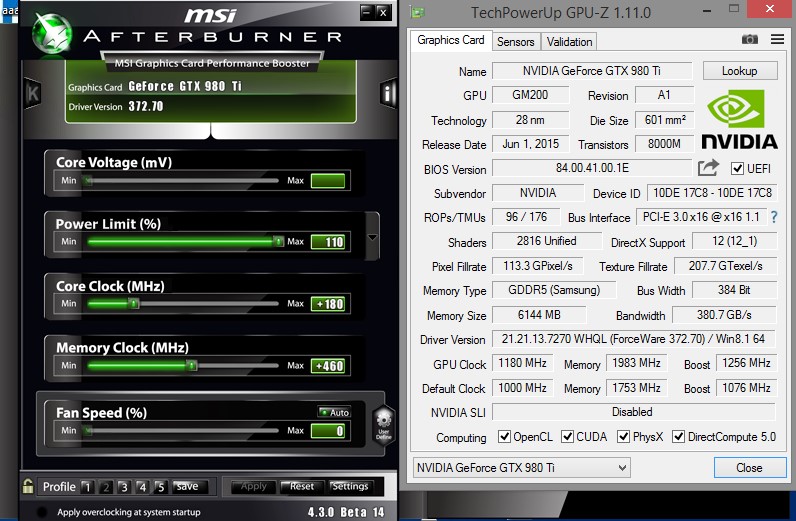Switch to the Validation tab
The image size is (796, 521).
click(569, 42)
